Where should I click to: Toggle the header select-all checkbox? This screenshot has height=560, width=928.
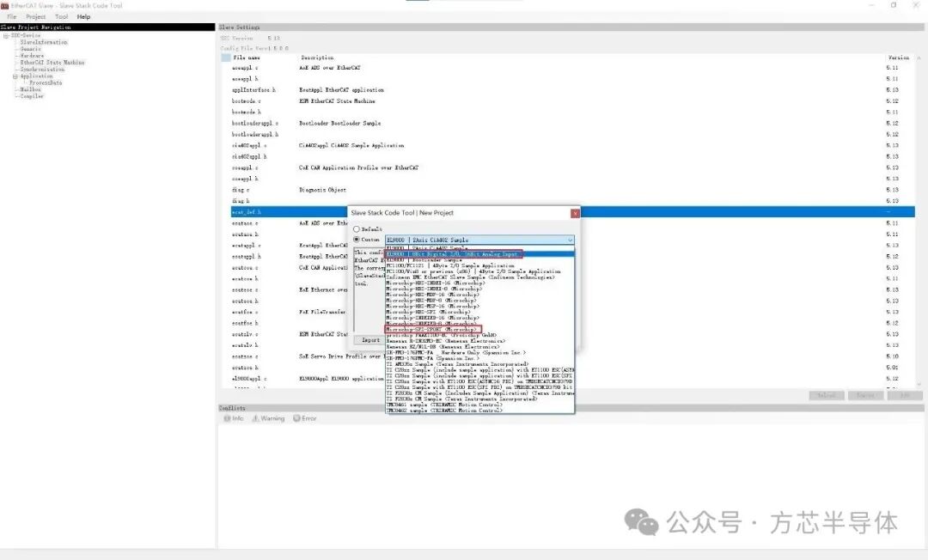tap(225, 58)
